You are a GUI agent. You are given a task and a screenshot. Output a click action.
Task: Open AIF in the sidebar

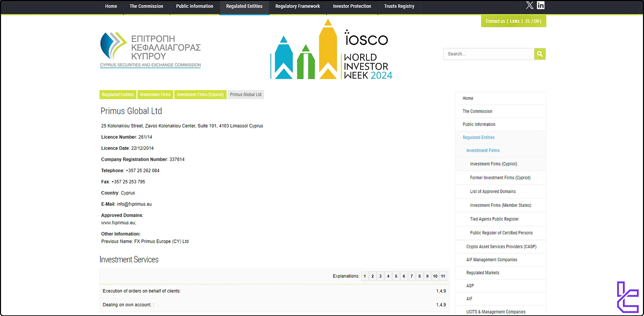point(500,299)
